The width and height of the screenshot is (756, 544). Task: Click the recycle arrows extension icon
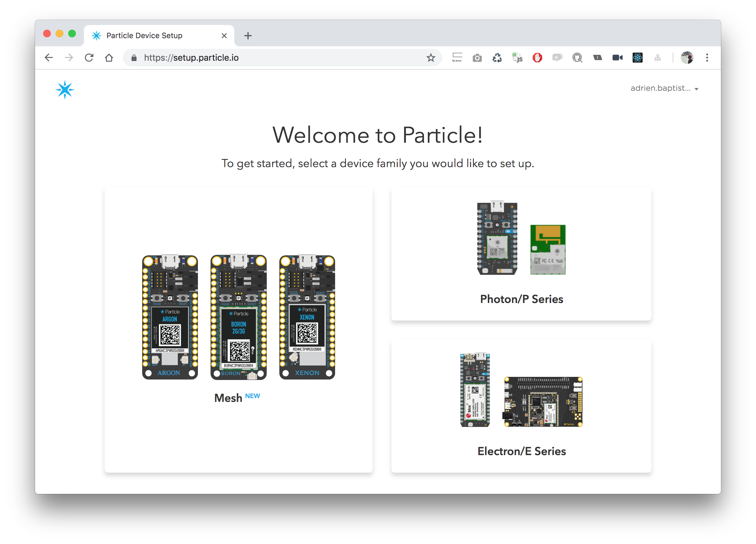tap(497, 58)
